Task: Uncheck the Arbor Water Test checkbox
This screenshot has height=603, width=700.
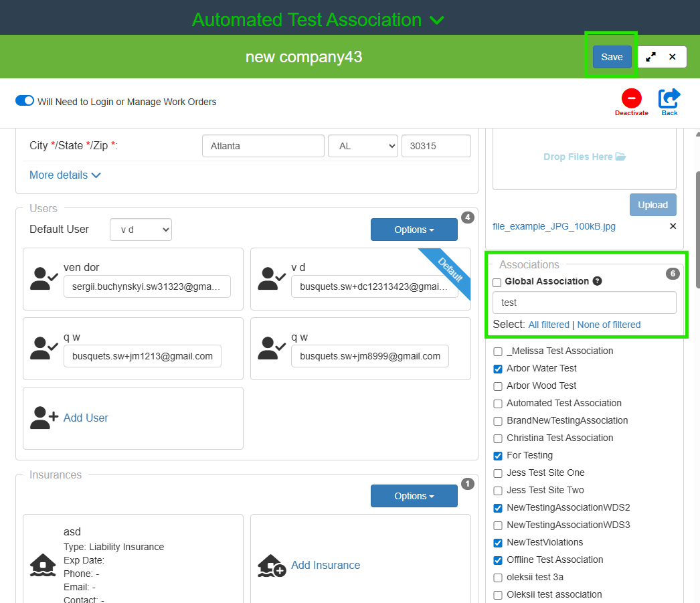Action: coord(498,369)
